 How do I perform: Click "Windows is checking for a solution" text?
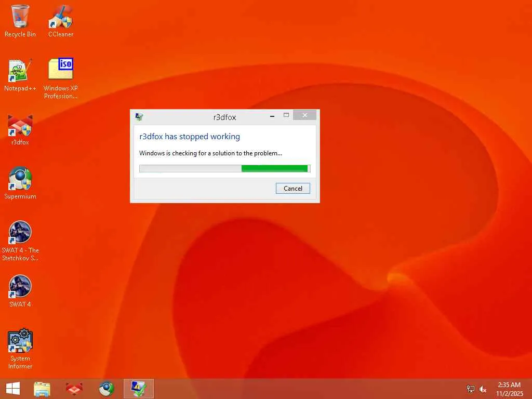coord(211,153)
